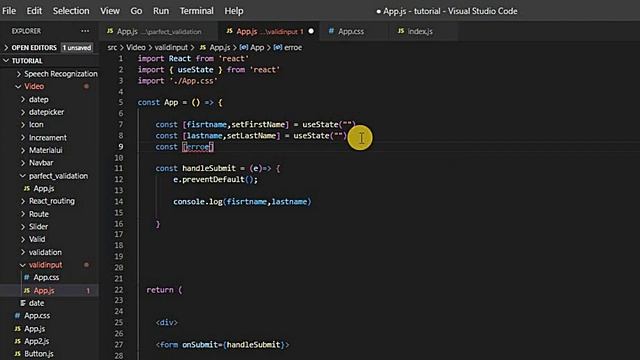Open the File menu
640x360 pixels.
9,11
